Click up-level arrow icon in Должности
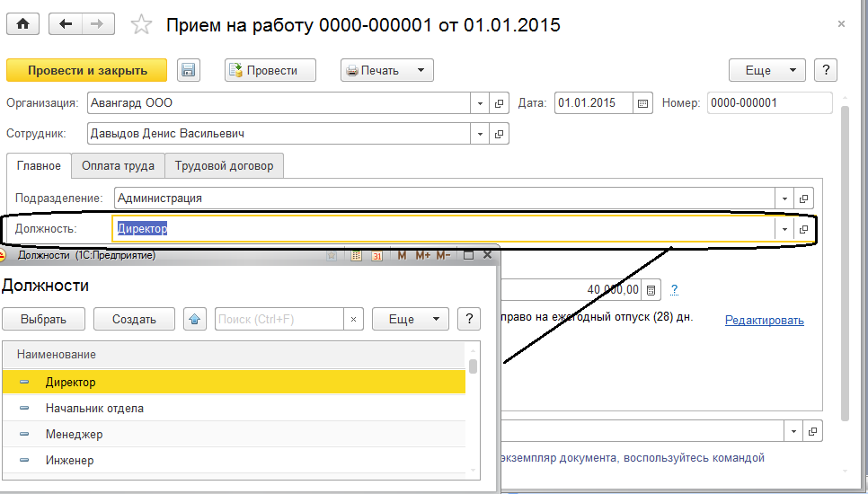The image size is (868, 494). click(x=194, y=319)
